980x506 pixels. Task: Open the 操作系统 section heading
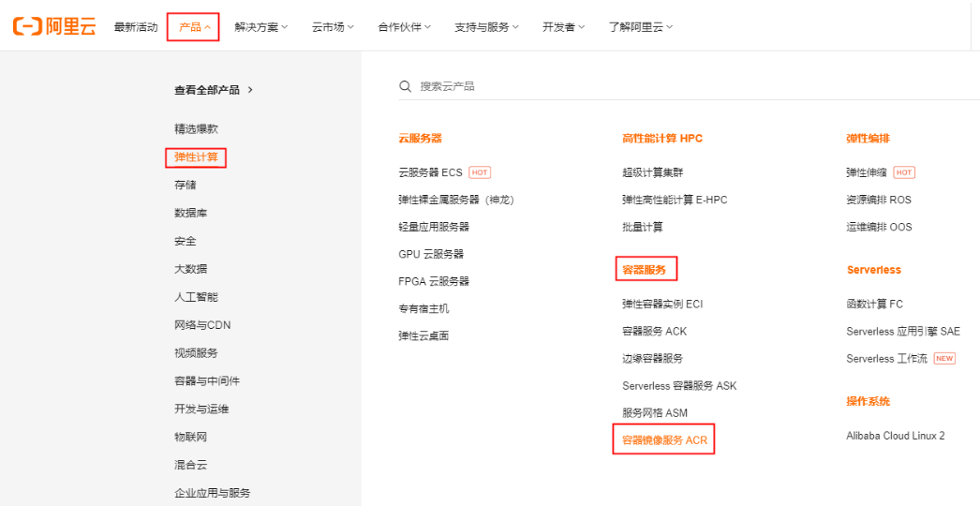pos(869,402)
